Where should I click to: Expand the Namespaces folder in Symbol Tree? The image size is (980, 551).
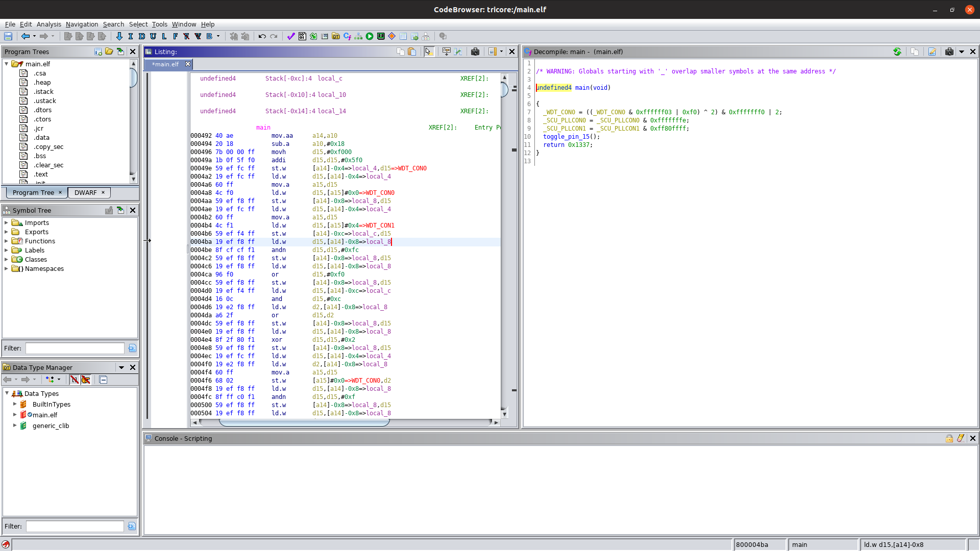coord(6,269)
